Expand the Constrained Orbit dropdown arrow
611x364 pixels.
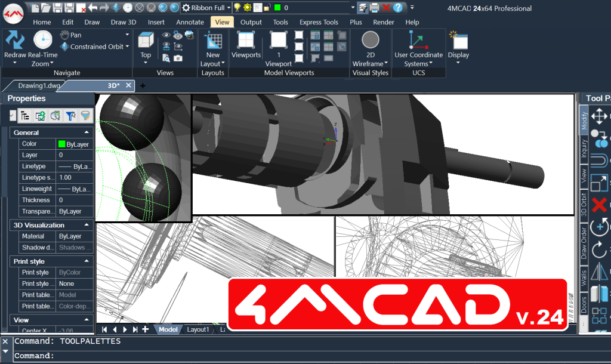pyautogui.click(x=127, y=47)
